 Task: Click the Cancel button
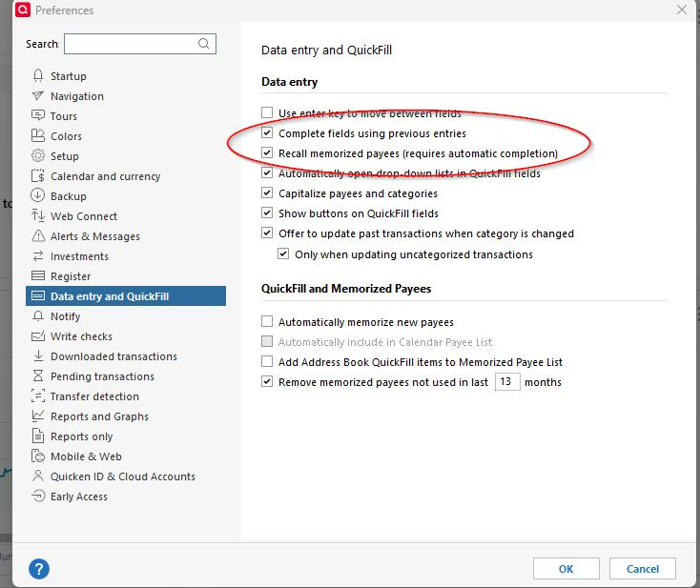pos(643,569)
